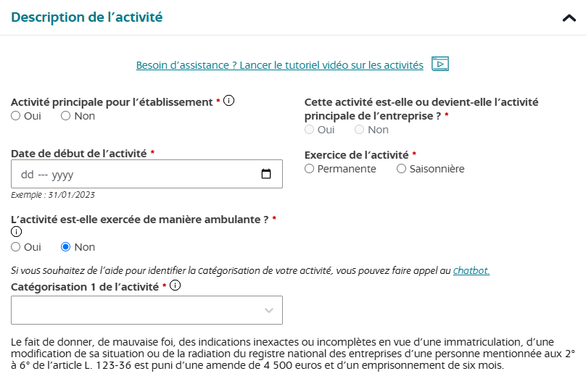Click the video tutorial play icon
586x392 pixels.
pyautogui.click(x=440, y=64)
